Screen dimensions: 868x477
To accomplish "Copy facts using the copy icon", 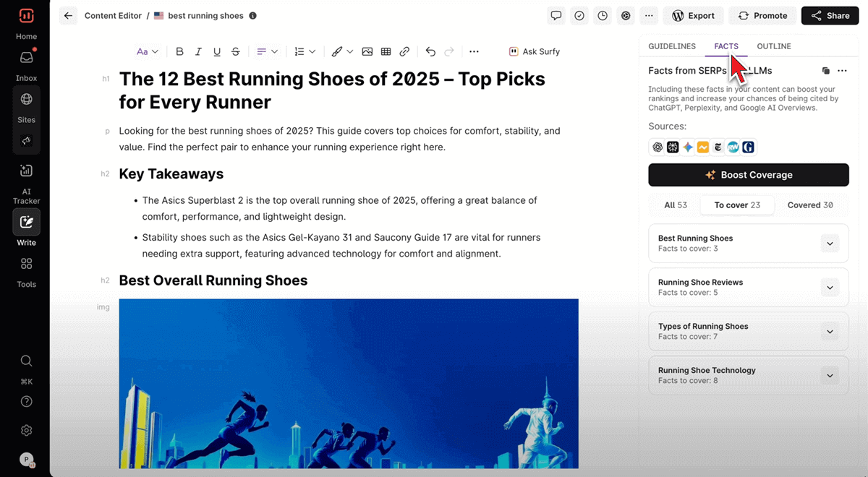I will click(x=826, y=71).
